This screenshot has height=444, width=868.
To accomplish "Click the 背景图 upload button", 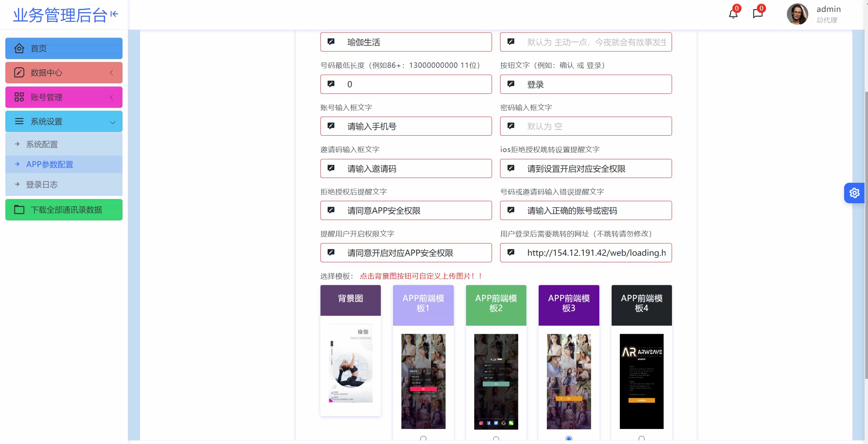I will pyautogui.click(x=350, y=300).
